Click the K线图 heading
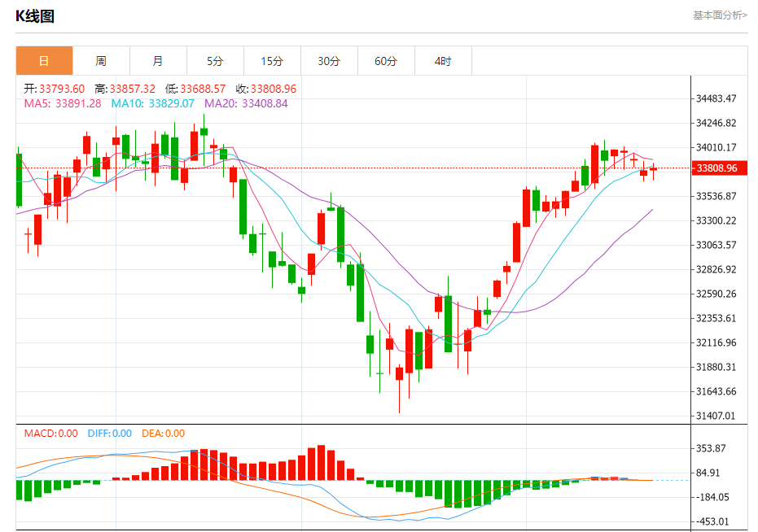This screenshot has height=532, width=758. [35, 16]
